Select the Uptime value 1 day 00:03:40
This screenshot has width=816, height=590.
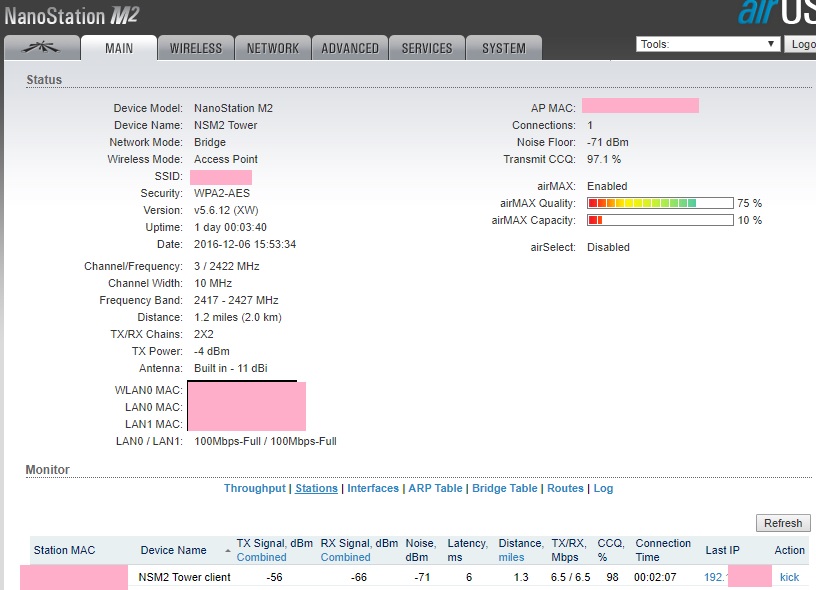[230, 227]
